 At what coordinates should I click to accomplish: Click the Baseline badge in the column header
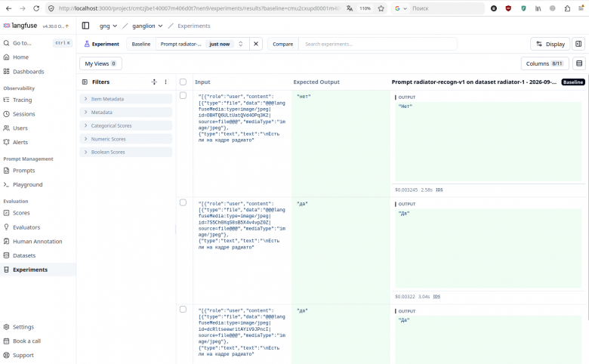[x=573, y=82]
